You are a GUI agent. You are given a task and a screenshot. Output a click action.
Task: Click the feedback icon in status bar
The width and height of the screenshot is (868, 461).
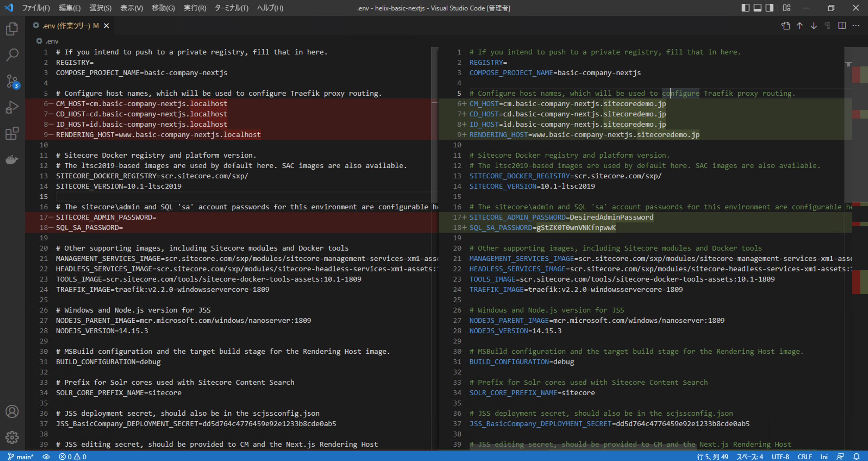pos(840,457)
